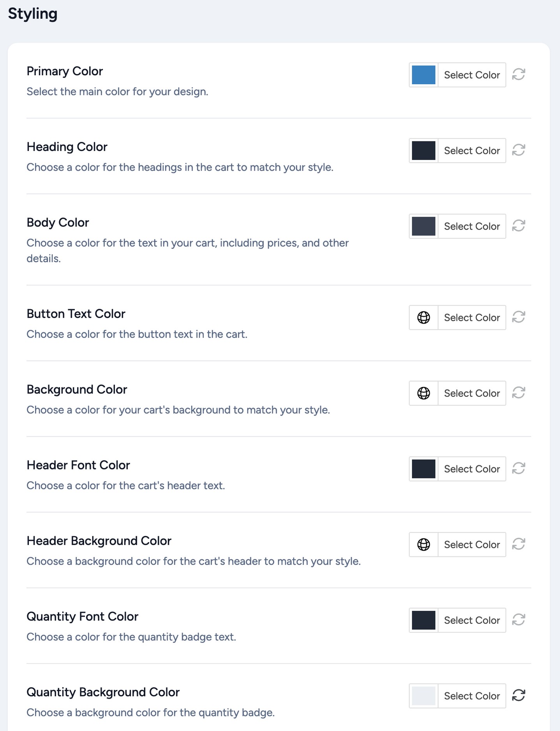
Task: Click the Header Font Color reset icon
Action: point(519,468)
